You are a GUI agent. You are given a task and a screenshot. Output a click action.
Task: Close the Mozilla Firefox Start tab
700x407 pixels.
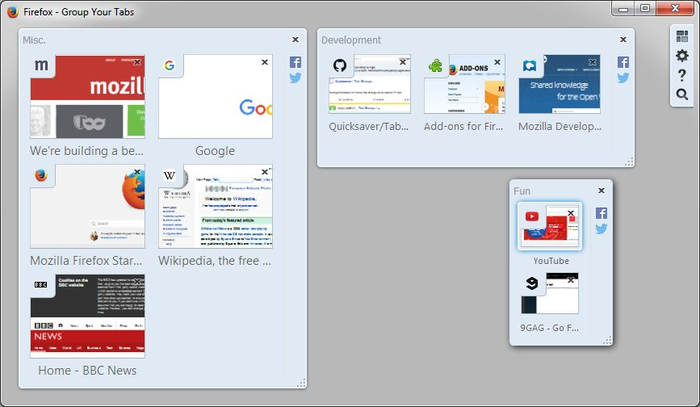coord(137,172)
